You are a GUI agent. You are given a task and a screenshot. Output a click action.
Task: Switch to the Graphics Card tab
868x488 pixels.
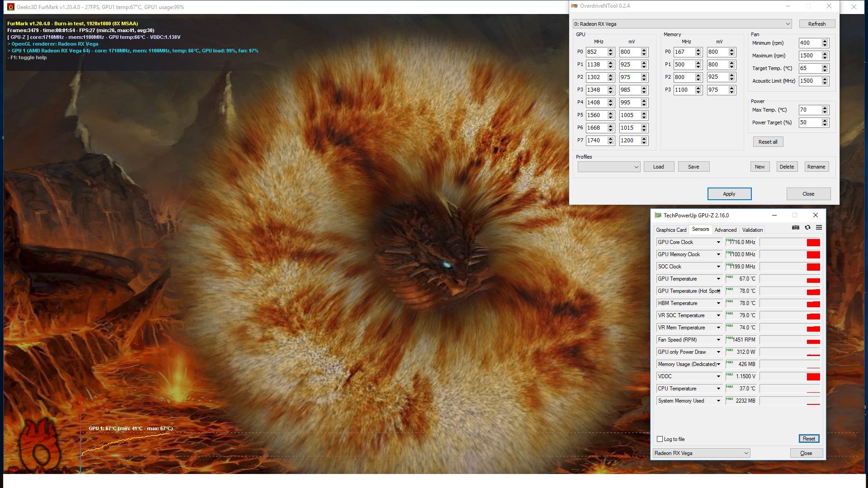coord(671,230)
